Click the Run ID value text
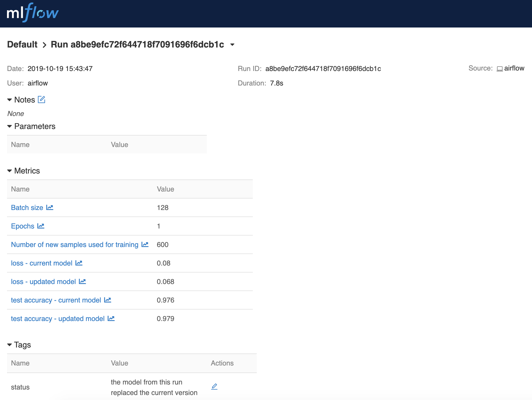The image size is (532, 400). (x=323, y=69)
